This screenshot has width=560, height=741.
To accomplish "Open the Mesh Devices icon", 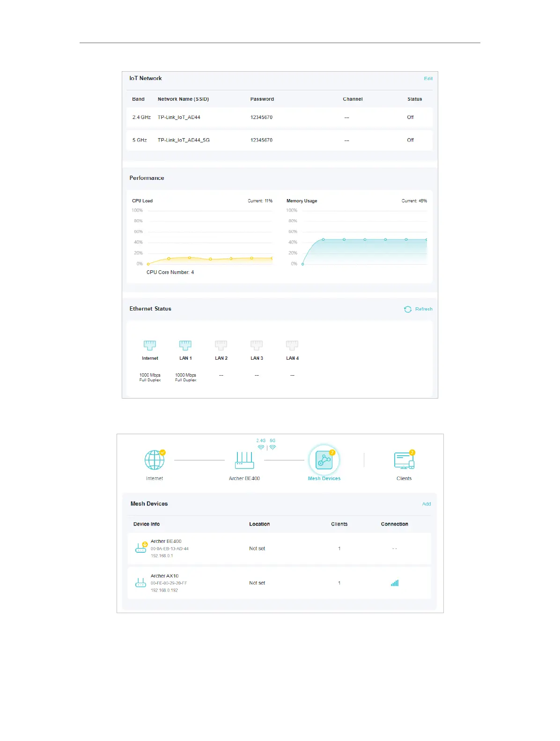I will 324,460.
